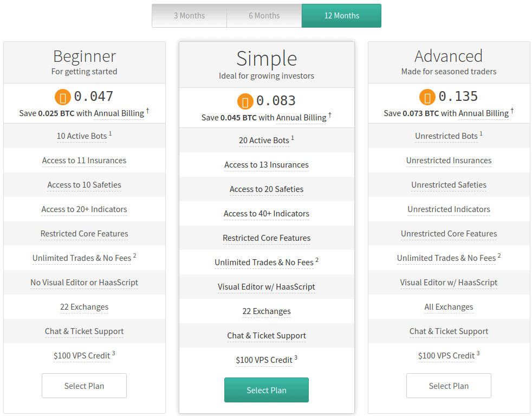Click '10 Active Bots' feature text
Screen dimensions: 532x416
82,136
